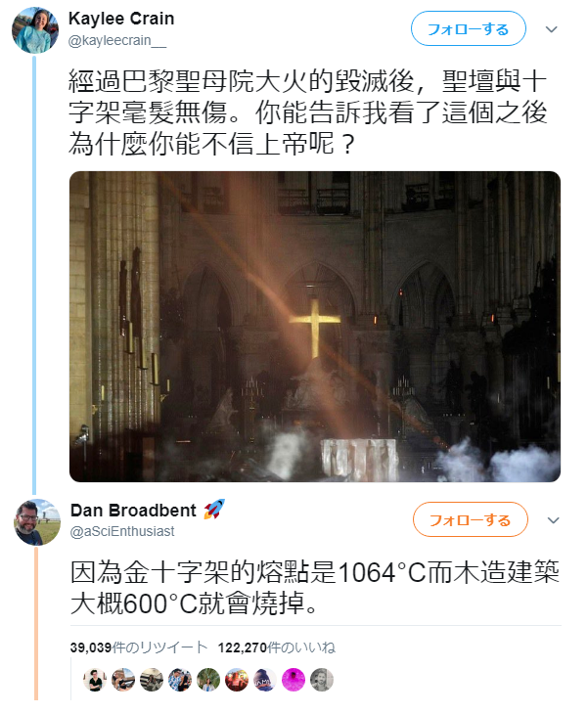Open Dan Broadbent's profile avatar
The width and height of the screenshot is (588, 714).
click(x=37, y=522)
